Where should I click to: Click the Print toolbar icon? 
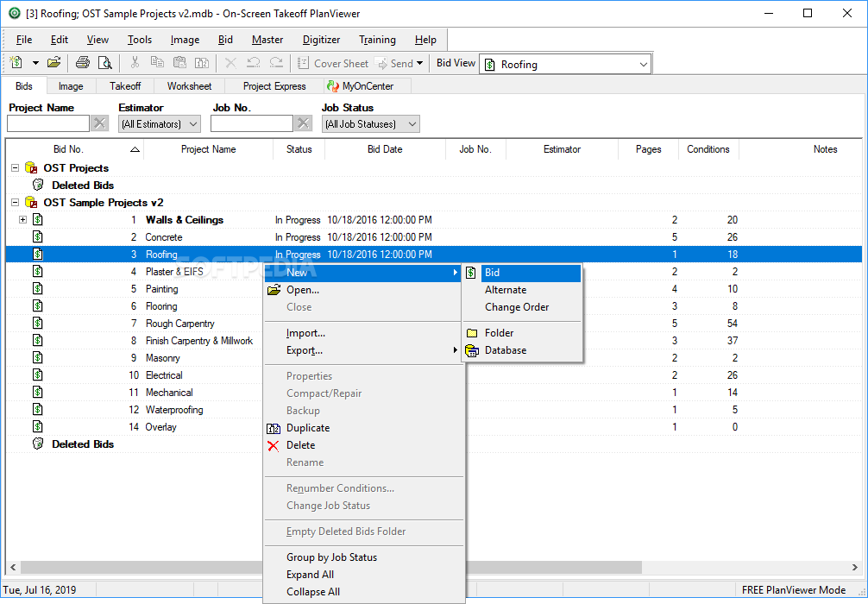click(x=83, y=63)
